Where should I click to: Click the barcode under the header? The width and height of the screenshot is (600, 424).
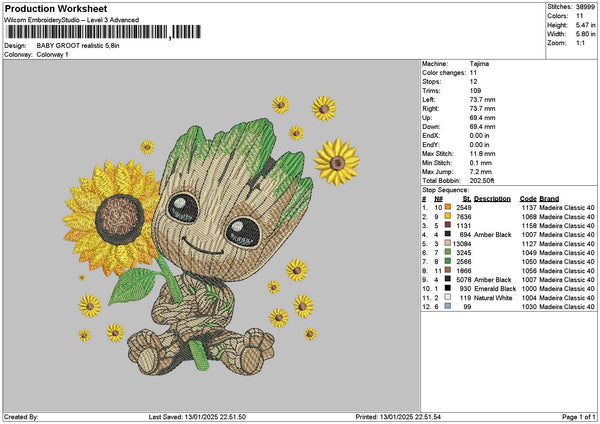(104, 32)
